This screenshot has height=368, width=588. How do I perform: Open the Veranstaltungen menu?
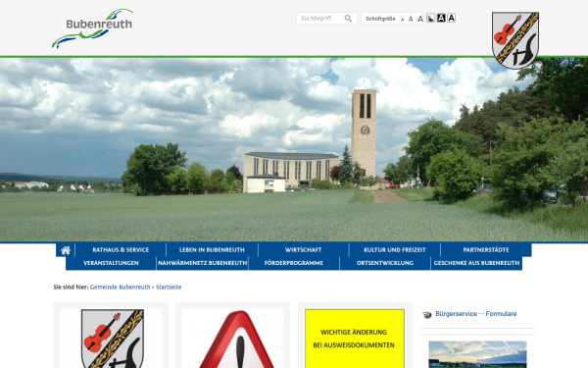[x=111, y=263]
